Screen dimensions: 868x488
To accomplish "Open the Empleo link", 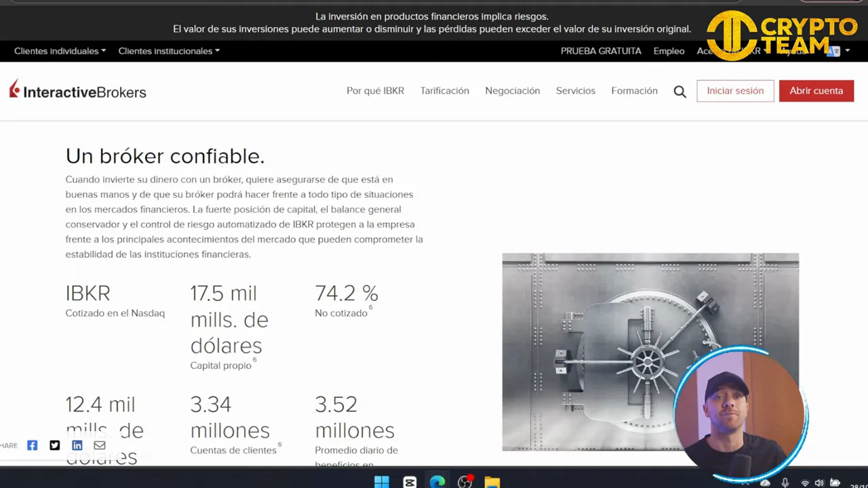I will pos(669,51).
